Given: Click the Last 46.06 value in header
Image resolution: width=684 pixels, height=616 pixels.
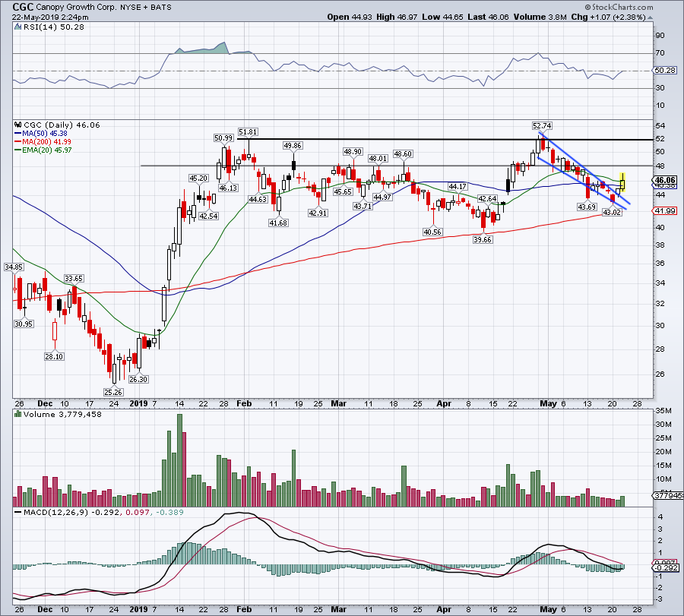Looking at the screenshot, I should pos(489,17).
